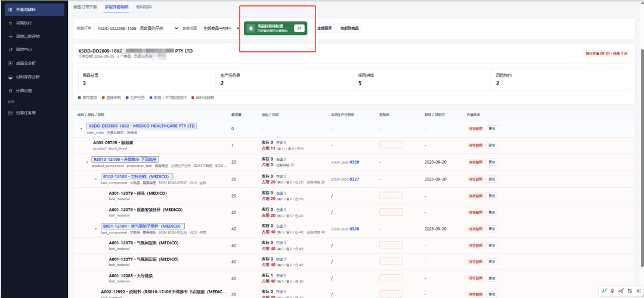Screen dimensions: 644x298
Task: Collapse the B102-12103 立杆组件 row
Action: pos(95,179)
